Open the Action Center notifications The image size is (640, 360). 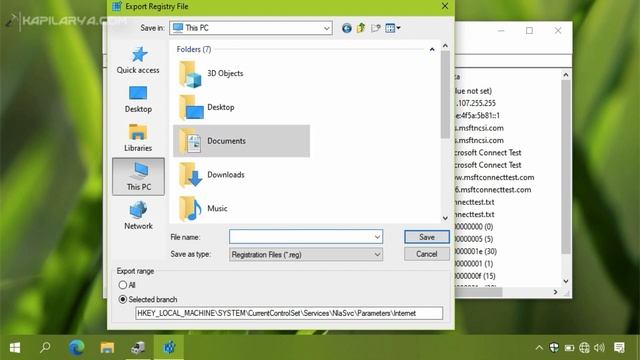tap(619, 347)
